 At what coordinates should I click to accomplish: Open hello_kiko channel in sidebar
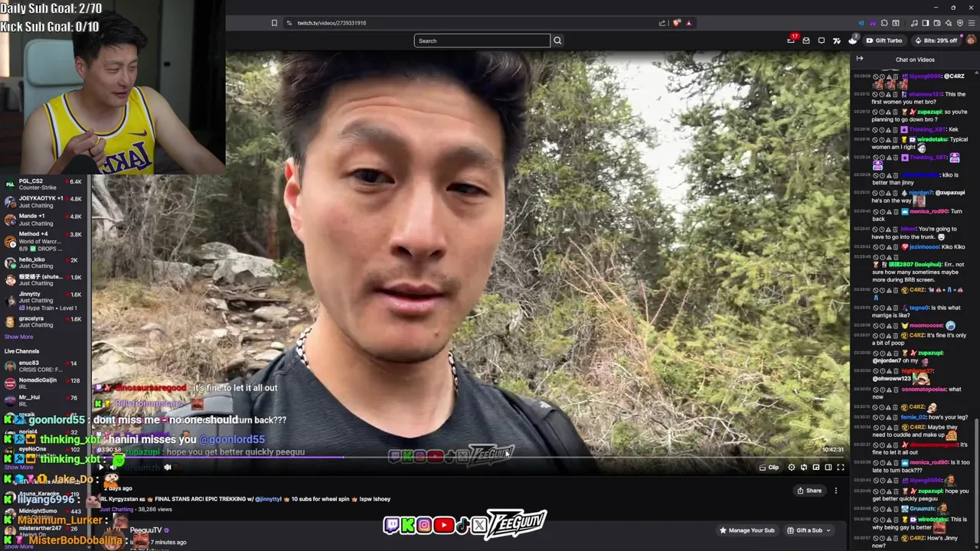tap(44, 262)
